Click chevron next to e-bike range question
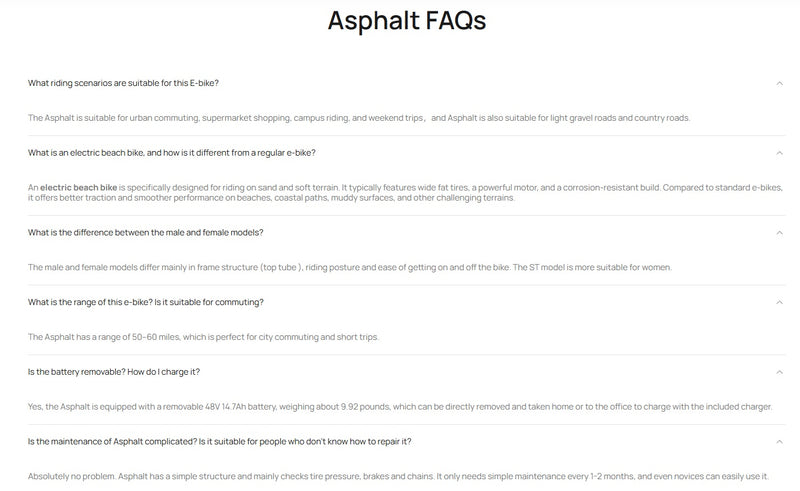Viewport: 800px width, 491px height. 780,302
